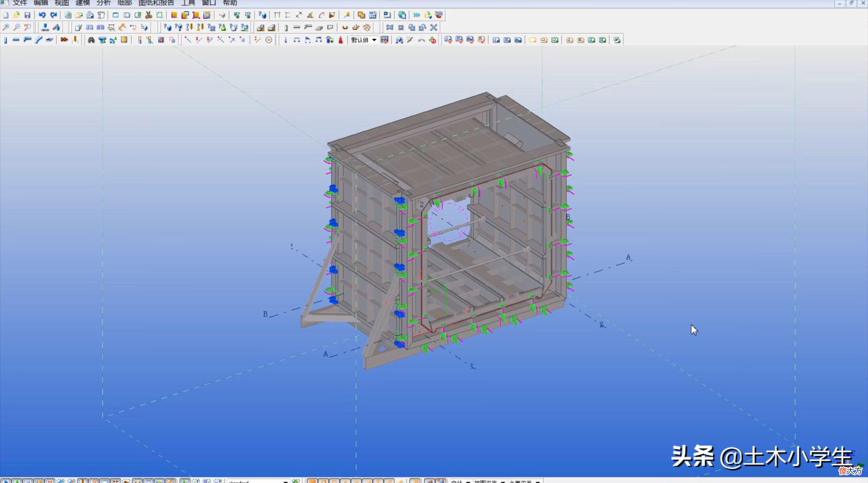The image size is (868, 483).
Task: Click the blue triple-arrow icon in top toolbar
Action: click(416, 15)
